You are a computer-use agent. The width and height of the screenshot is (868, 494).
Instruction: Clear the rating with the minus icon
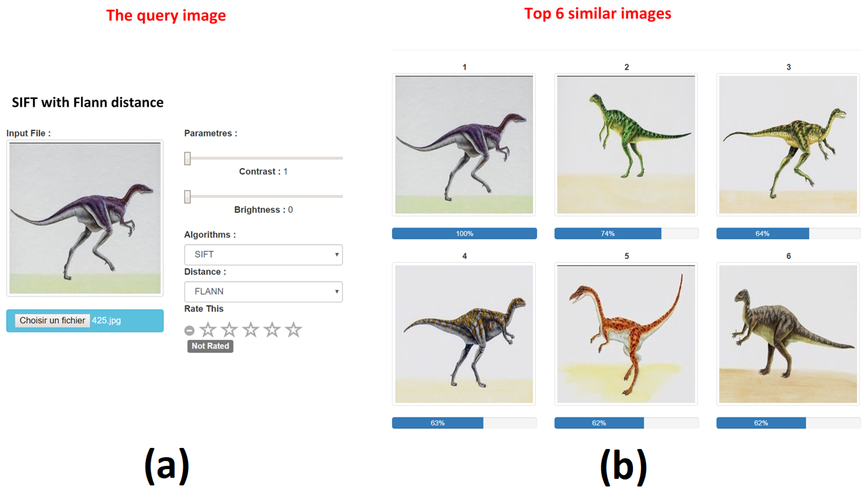(x=189, y=331)
